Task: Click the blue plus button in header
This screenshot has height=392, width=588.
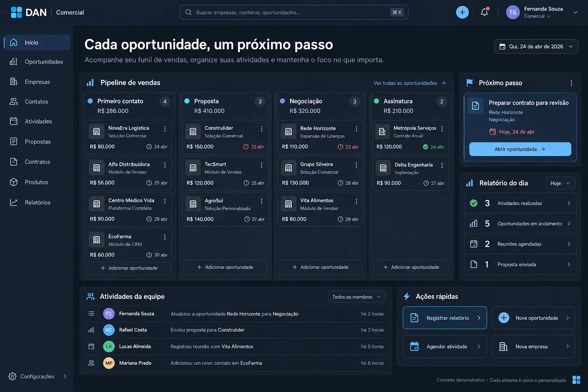Action: click(x=462, y=12)
